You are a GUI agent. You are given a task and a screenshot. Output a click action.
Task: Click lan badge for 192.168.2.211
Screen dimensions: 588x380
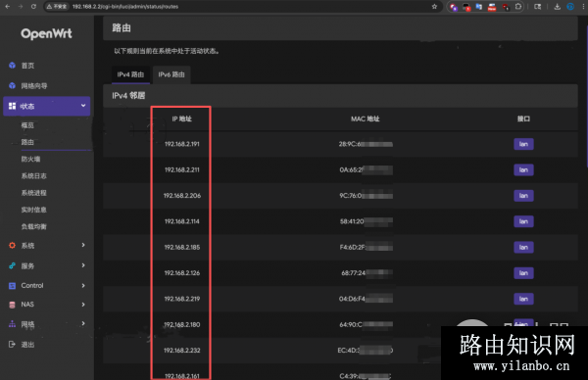[523, 169]
